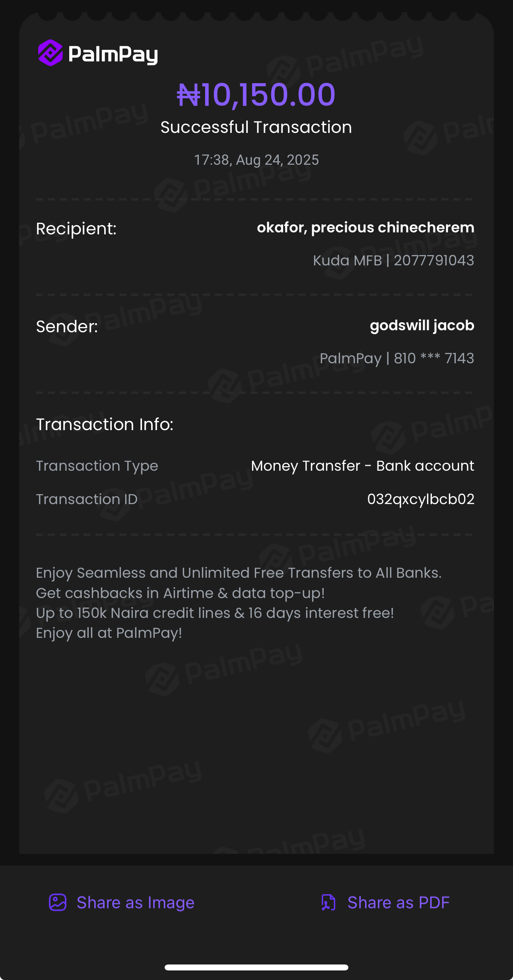Tap the PalmPay 810 *** 7143 sender account

(x=397, y=358)
